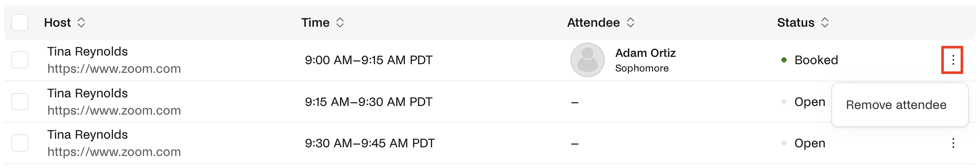Open zoom.com link in 9:00 AM row
Screen dimensions: 980x168
pyautogui.click(x=114, y=69)
